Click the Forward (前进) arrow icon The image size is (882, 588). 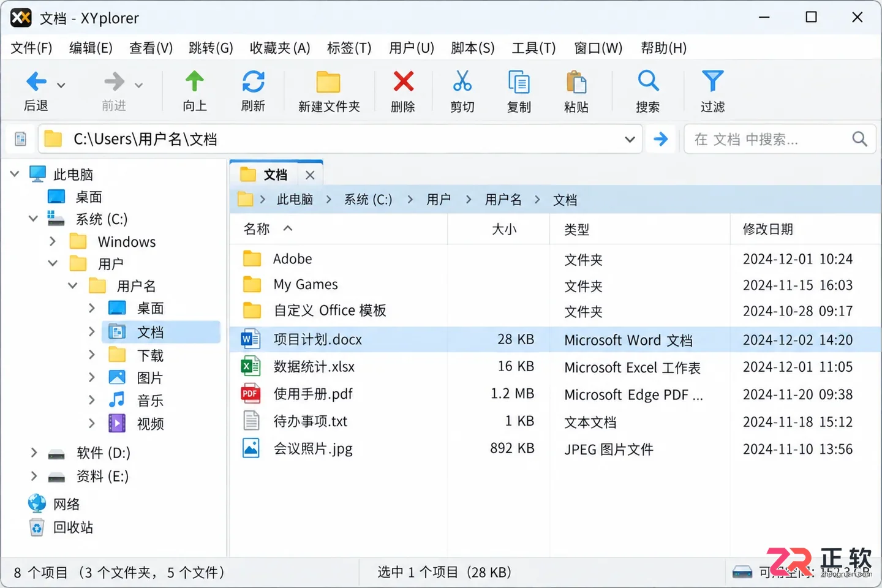click(114, 81)
